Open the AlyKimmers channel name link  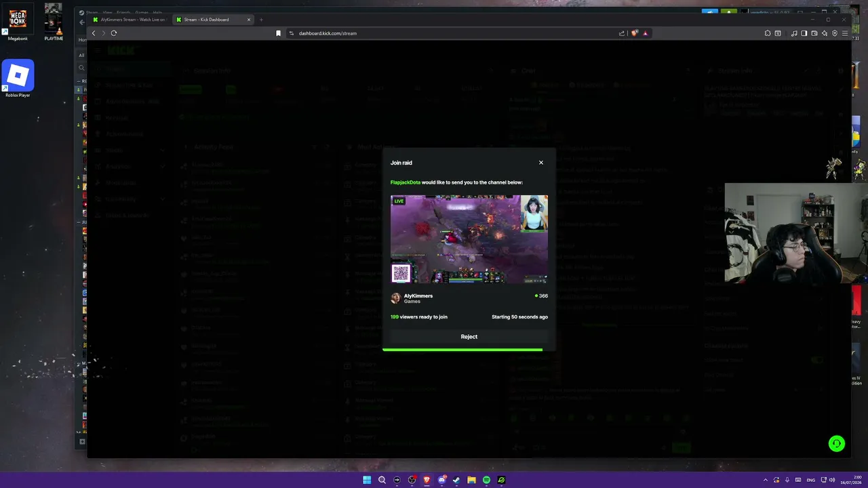tap(418, 296)
